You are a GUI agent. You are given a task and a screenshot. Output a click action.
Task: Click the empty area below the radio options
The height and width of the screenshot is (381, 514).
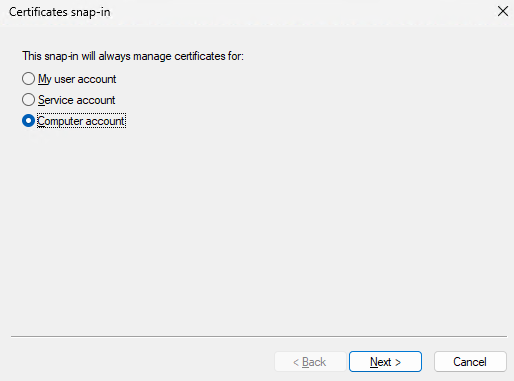pyautogui.click(x=257, y=230)
